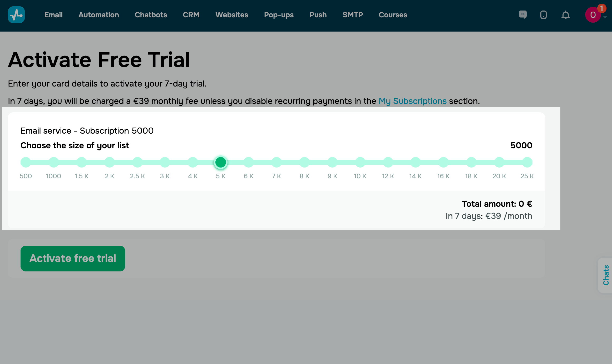Open the Automation menu
This screenshot has height=364, width=612.
tap(99, 15)
